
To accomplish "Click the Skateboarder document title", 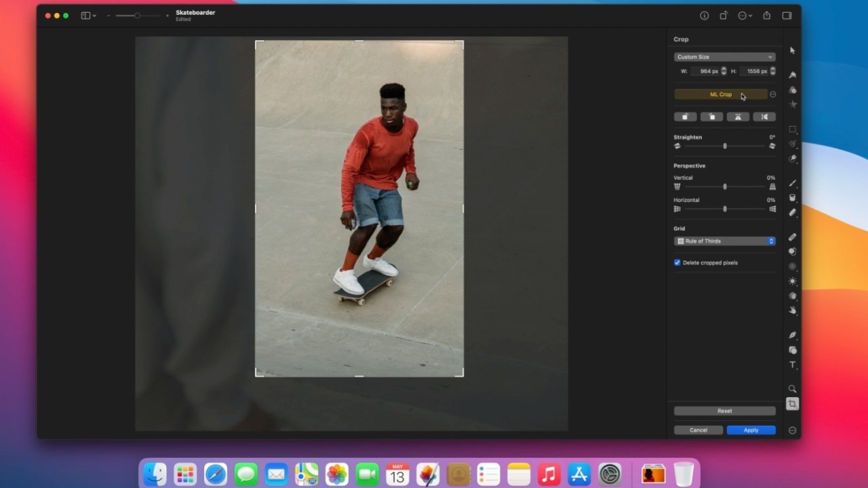I will (195, 12).
